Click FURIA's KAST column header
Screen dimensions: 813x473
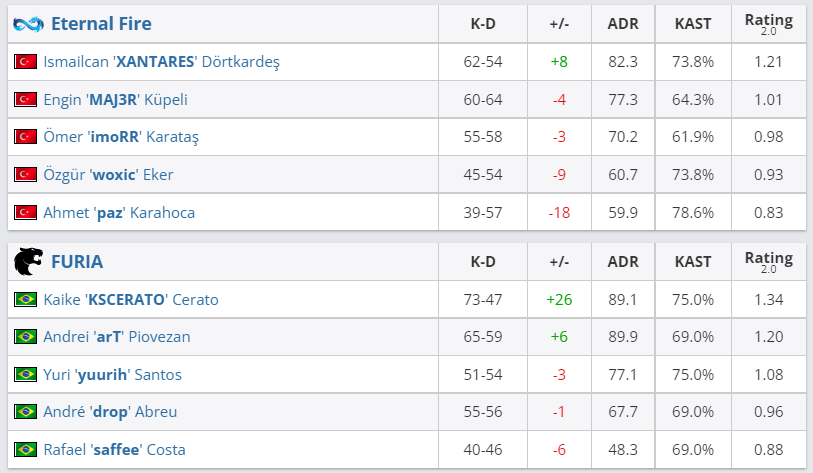tap(693, 262)
